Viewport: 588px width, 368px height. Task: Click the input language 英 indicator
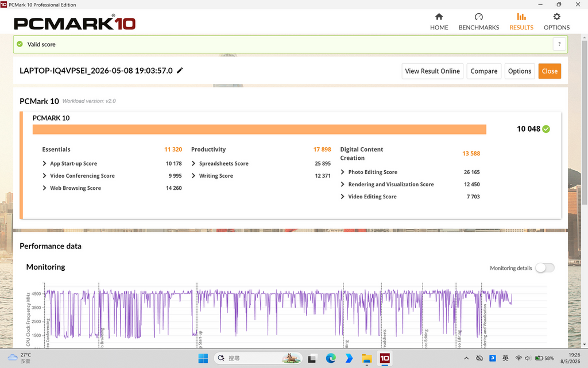tap(505, 358)
